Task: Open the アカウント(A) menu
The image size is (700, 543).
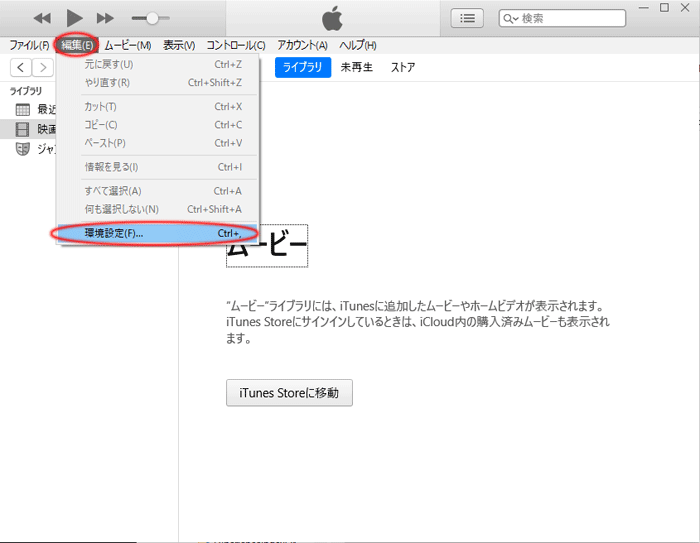Action: click(302, 45)
